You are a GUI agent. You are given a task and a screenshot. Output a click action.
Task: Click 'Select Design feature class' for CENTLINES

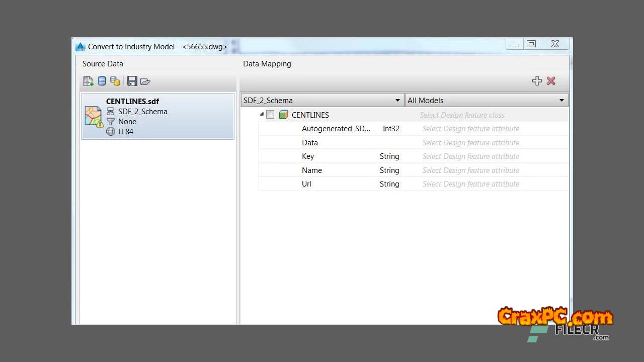coord(462,115)
